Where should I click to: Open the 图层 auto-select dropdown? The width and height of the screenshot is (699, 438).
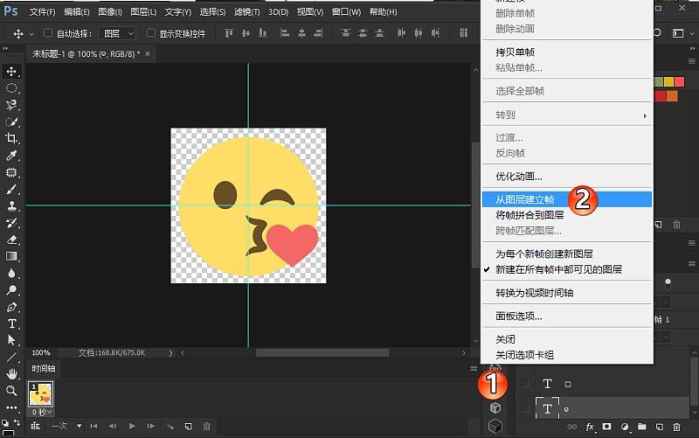pyautogui.click(x=118, y=33)
